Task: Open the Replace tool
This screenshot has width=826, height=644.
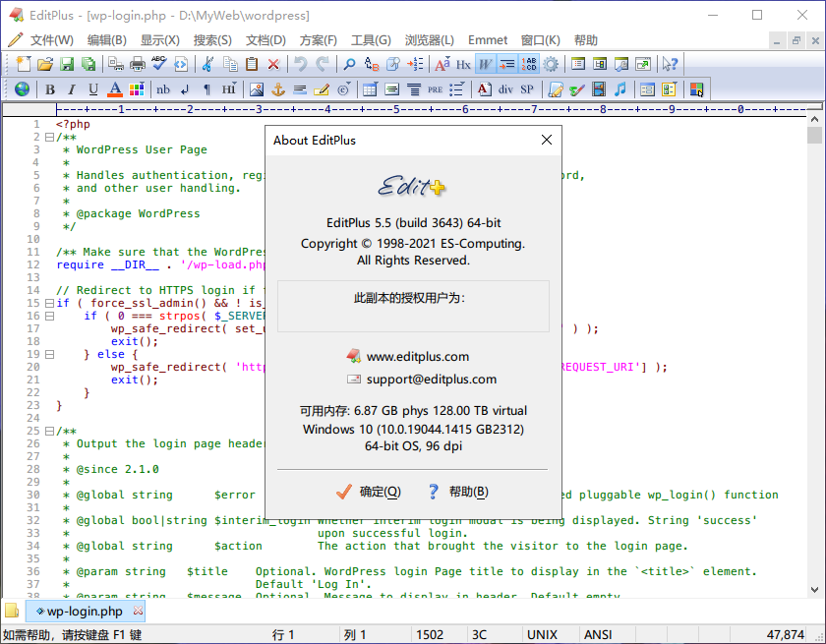Action: tap(372, 64)
